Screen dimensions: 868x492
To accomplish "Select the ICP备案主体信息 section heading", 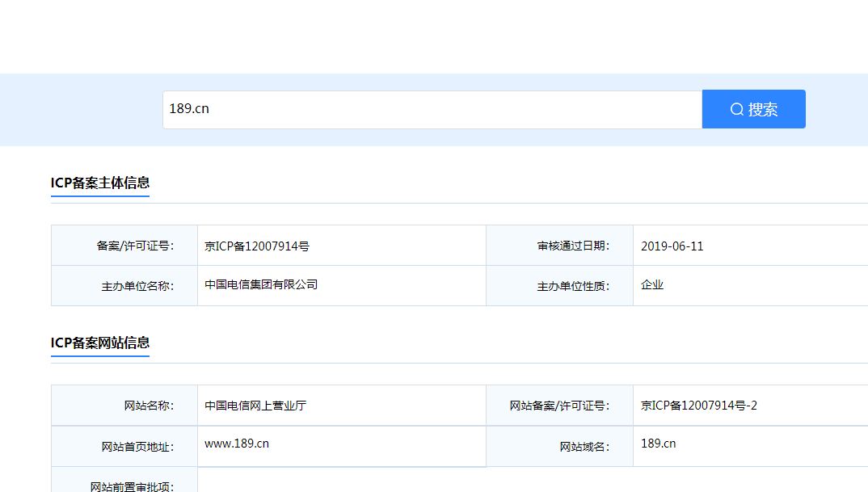I will click(x=100, y=183).
